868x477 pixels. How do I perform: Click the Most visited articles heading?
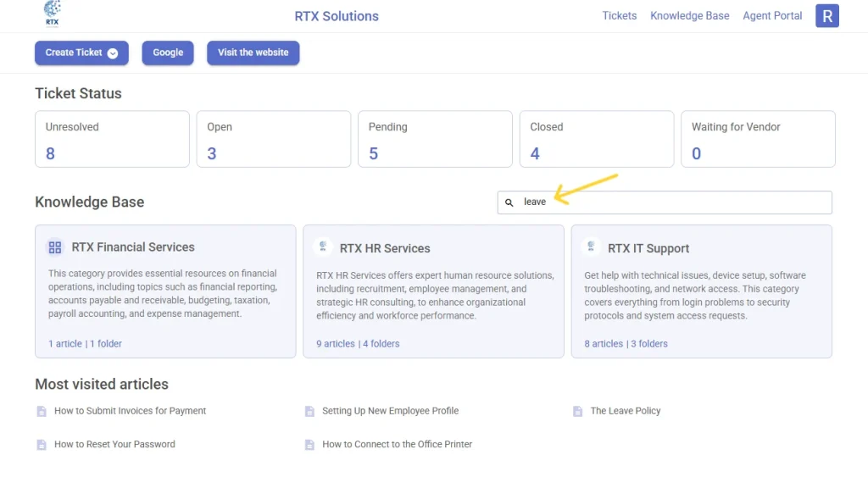coord(102,384)
